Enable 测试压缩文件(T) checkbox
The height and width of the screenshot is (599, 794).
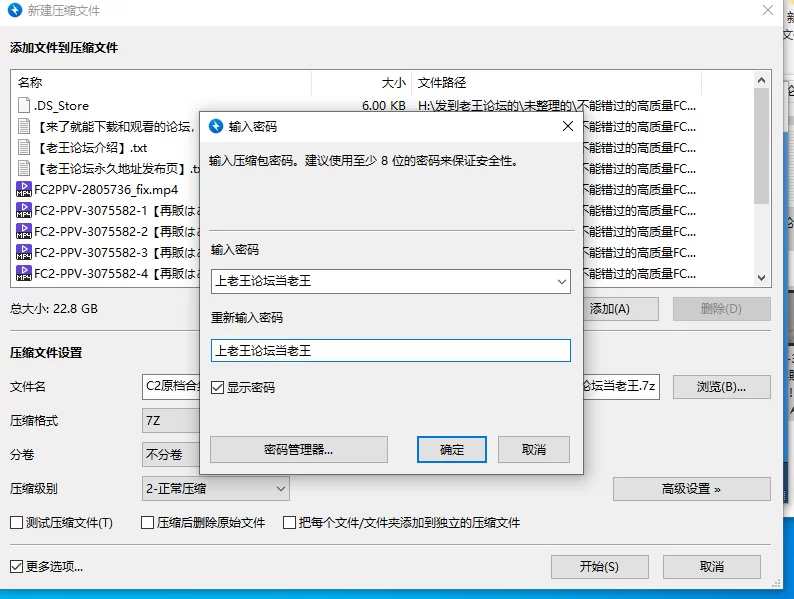[16, 523]
